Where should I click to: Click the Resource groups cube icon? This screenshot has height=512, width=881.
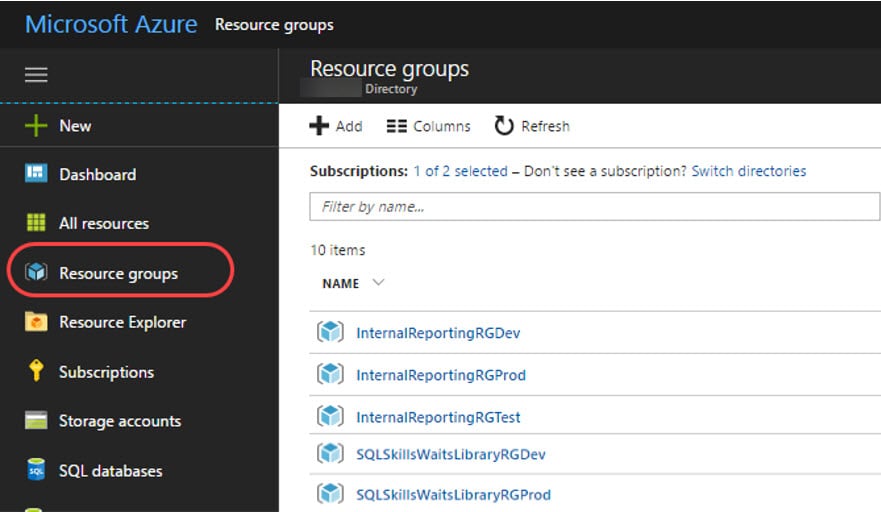[36, 272]
